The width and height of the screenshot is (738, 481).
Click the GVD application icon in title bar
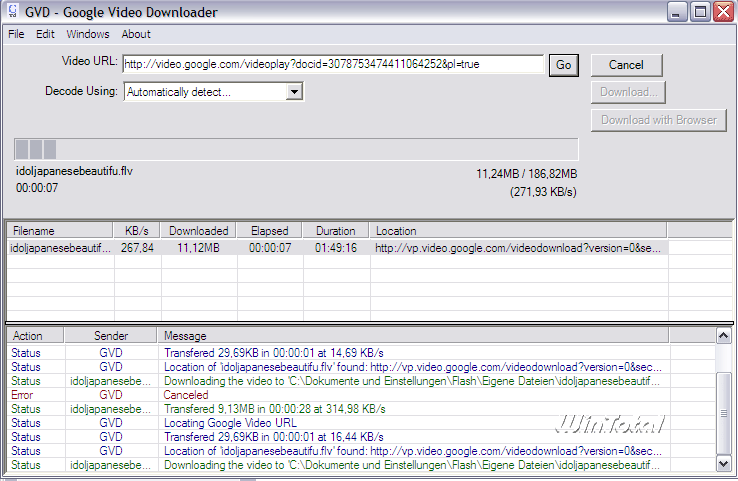(x=13, y=11)
